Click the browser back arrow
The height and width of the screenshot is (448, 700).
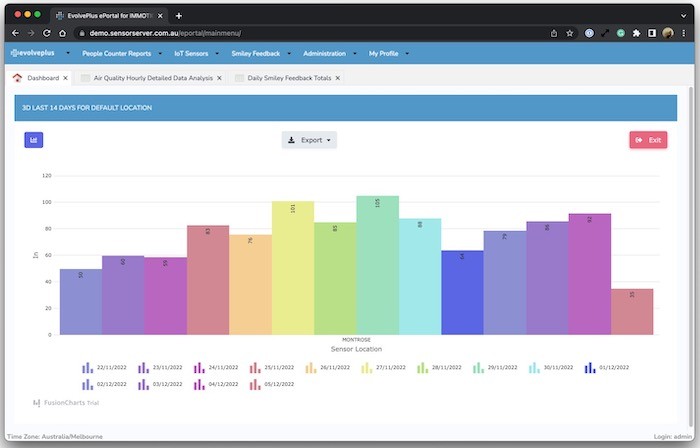click(15, 33)
